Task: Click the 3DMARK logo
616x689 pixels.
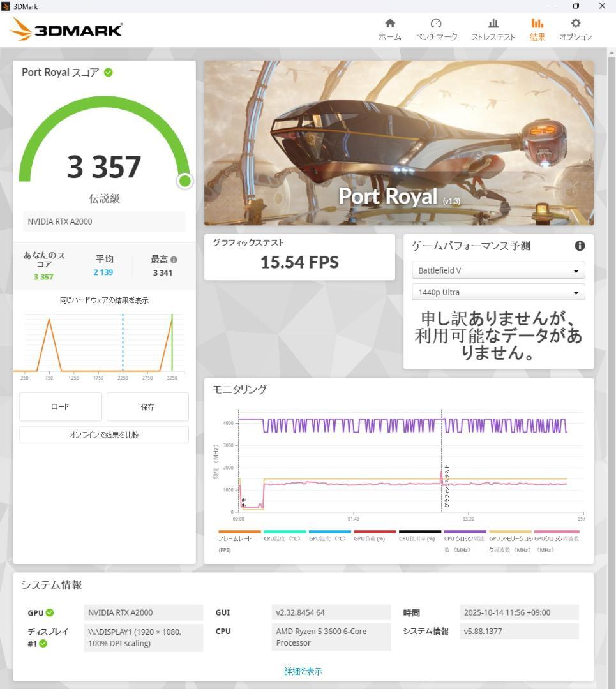Action: [66, 29]
